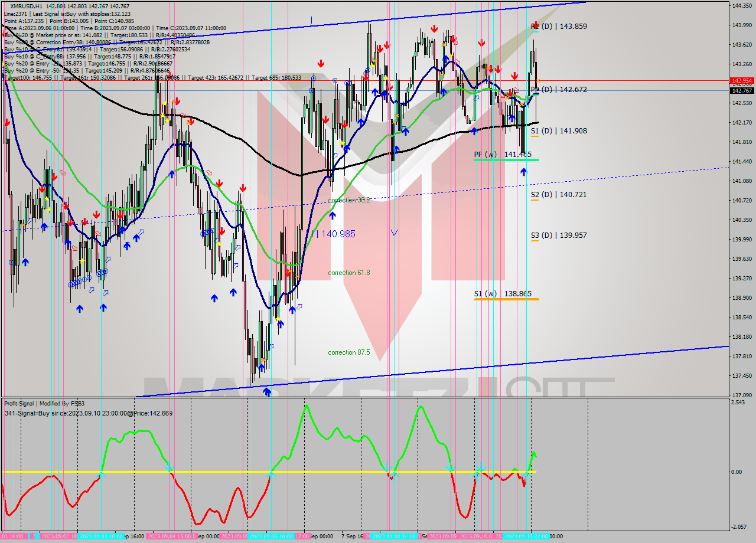Click the 'Profit-Signal | Modified By FSB3' indicator title
Screen dimensions: 756x543
pos(44,404)
